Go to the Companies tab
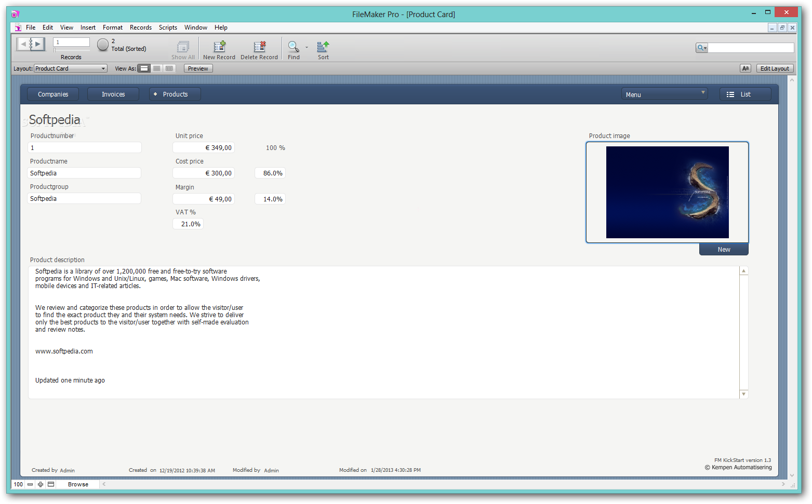 click(53, 94)
